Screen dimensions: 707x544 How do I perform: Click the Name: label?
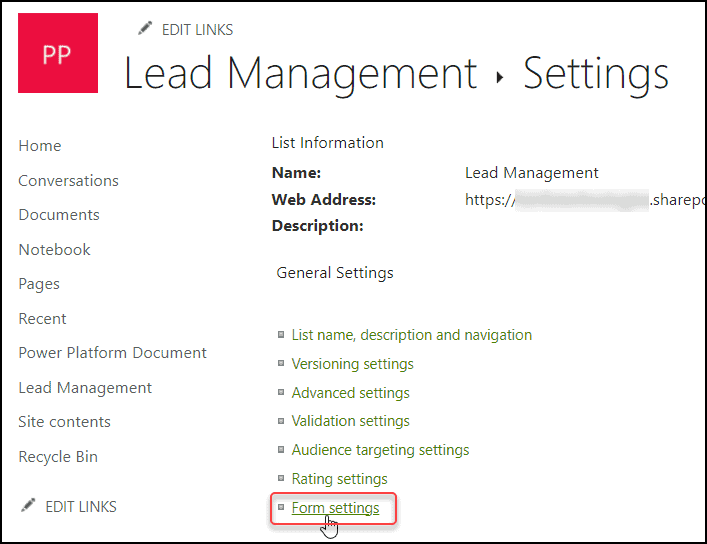[x=296, y=173]
